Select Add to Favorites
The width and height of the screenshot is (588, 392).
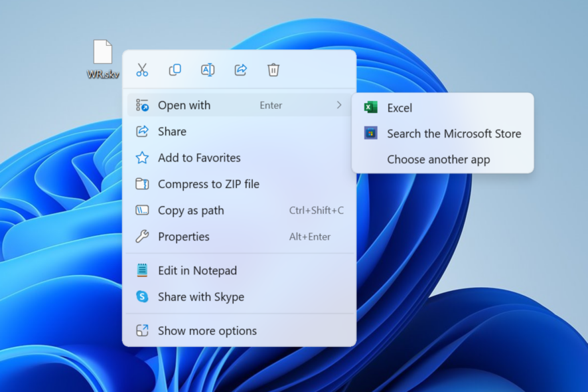pos(240,157)
